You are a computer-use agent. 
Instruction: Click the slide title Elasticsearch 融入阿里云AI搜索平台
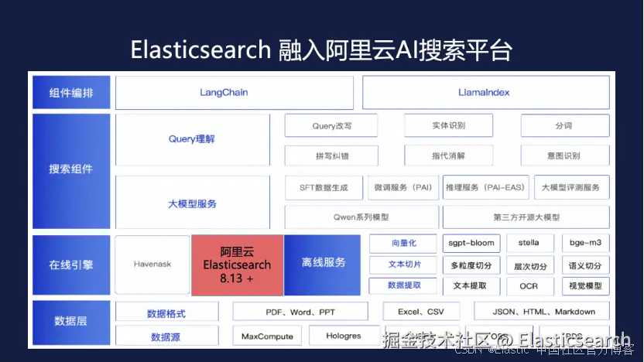click(x=321, y=50)
